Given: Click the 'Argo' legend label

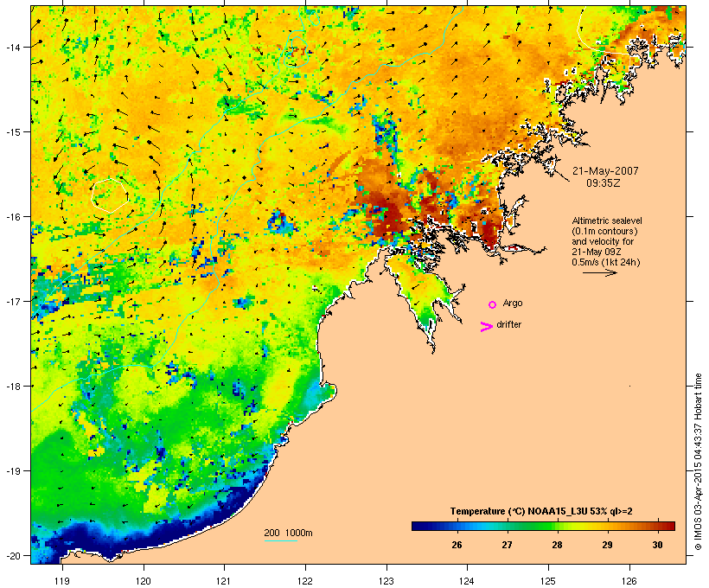Looking at the screenshot, I should [x=513, y=303].
